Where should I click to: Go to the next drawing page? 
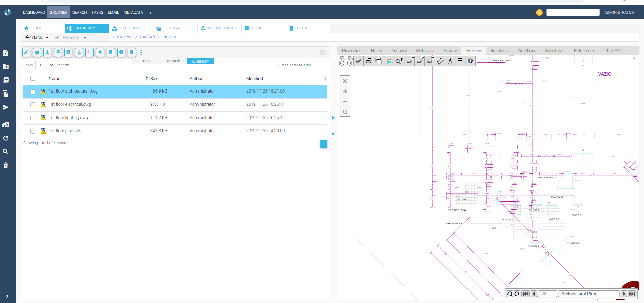[624, 294]
